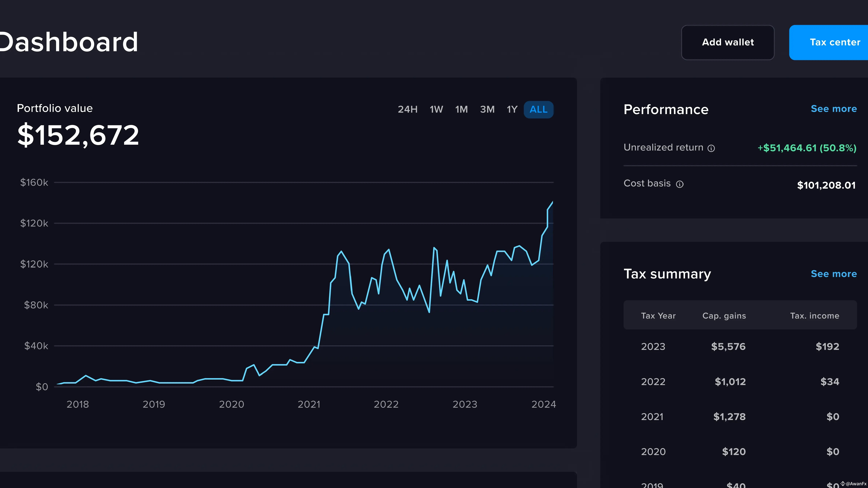Click the 2021 peak on portfolio chart
The height and width of the screenshot is (488, 868).
pyautogui.click(x=341, y=252)
